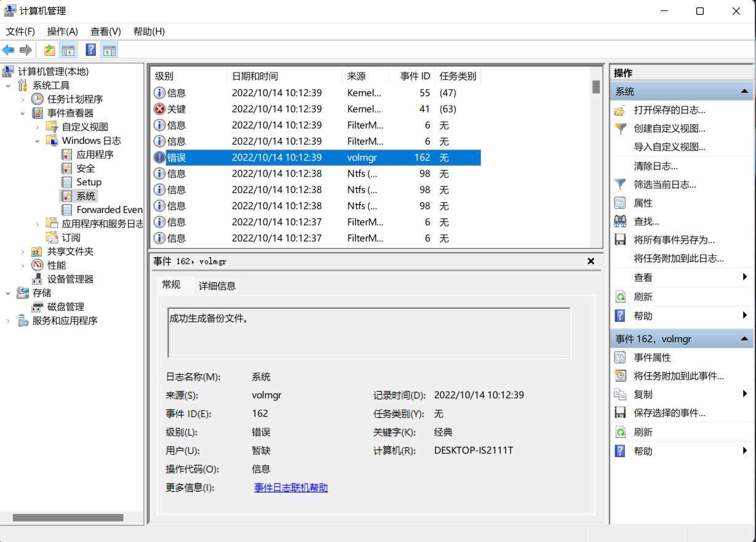
Task: Click the blue Help question-mark toolbar icon
Action: (90, 50)
